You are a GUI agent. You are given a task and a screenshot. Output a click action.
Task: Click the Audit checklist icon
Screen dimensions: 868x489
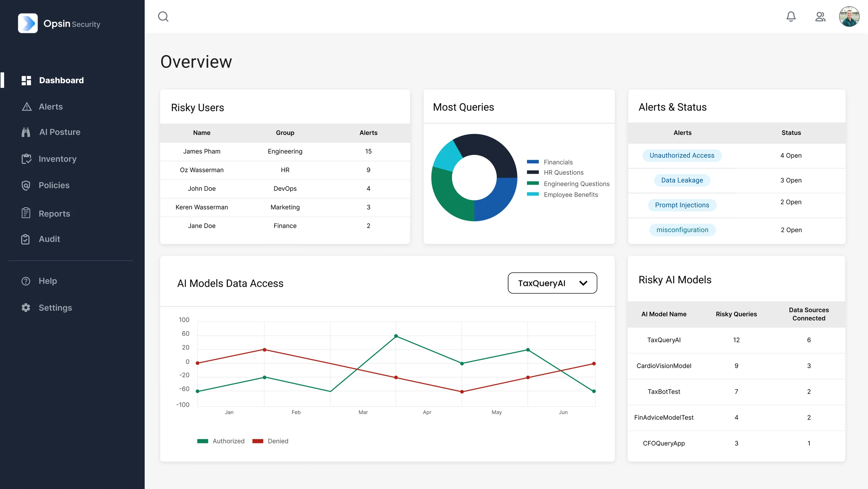click(x=25, y=239)
